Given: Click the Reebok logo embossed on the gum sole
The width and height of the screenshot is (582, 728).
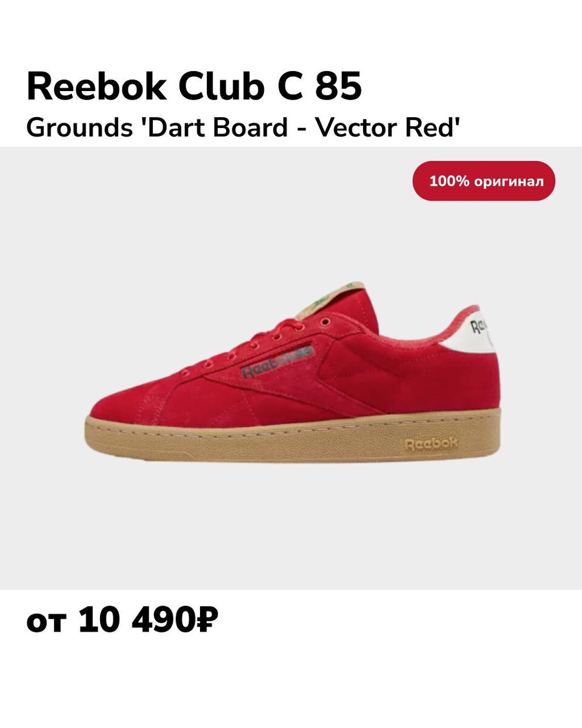Looking at the screenshot, I should point(431,443).
